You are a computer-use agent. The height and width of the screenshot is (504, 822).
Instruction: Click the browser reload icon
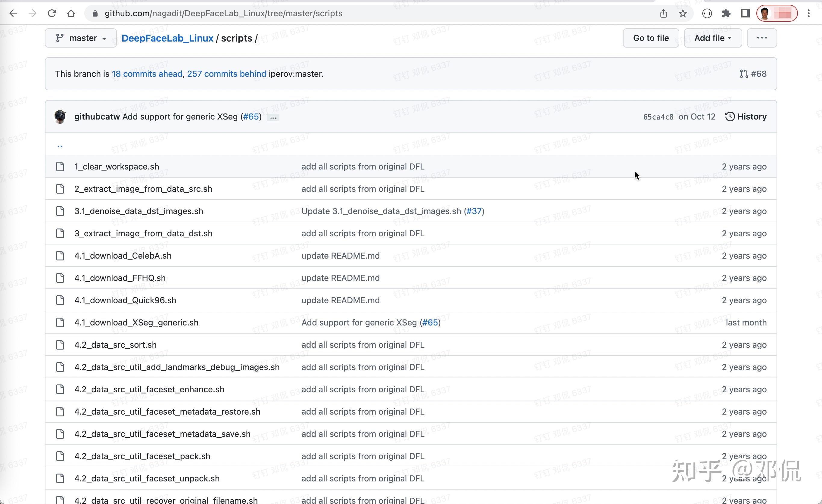52,13
